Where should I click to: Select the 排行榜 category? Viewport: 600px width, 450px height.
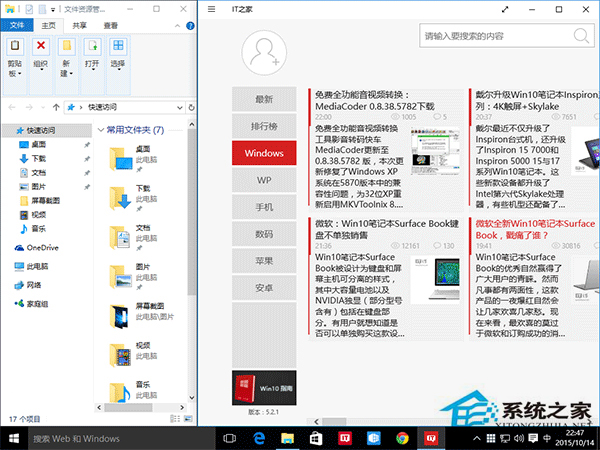click(x=264, y=126)
